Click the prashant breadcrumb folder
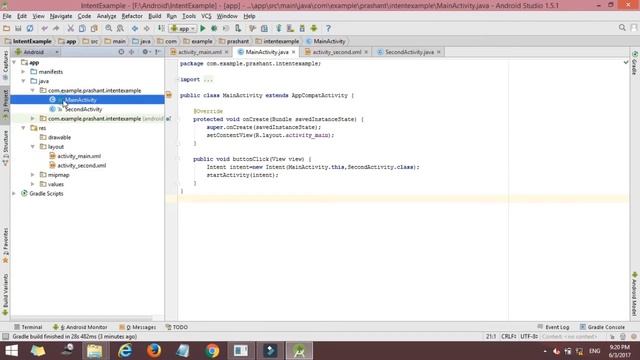The image size is (640, 360). point(234,41)
